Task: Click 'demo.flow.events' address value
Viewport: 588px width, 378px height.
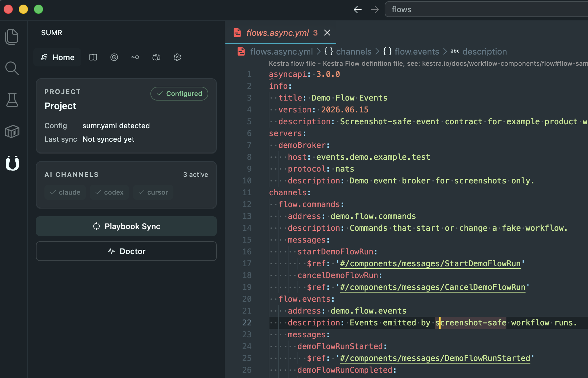Action: click(368, 311)
